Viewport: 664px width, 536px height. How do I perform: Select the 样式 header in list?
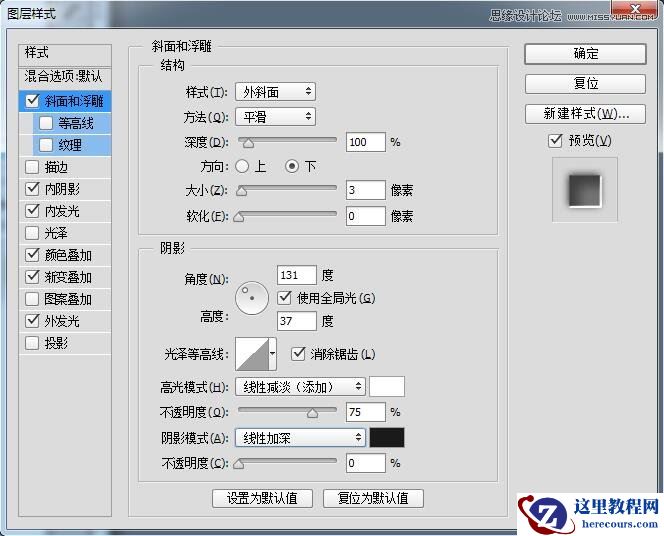tap(65, 53)
